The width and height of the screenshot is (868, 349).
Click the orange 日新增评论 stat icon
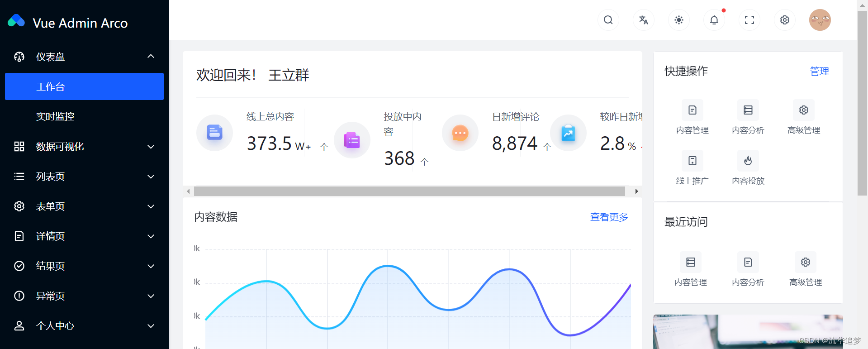click(460, 133)
